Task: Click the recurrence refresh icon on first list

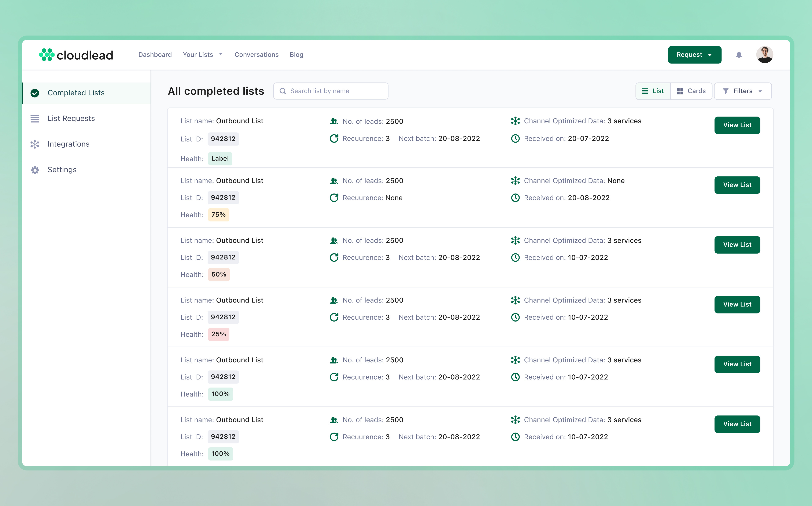Action: pyautogui.click(x=335, y=138)
